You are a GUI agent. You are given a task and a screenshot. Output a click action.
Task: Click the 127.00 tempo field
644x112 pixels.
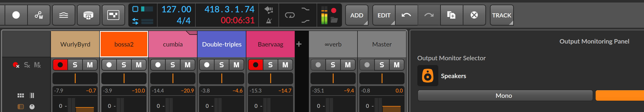[176, 10]
